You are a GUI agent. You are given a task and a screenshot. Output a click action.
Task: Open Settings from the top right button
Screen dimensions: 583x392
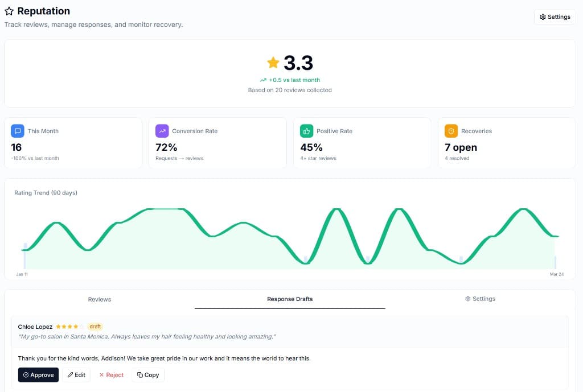tap(555, 16)
